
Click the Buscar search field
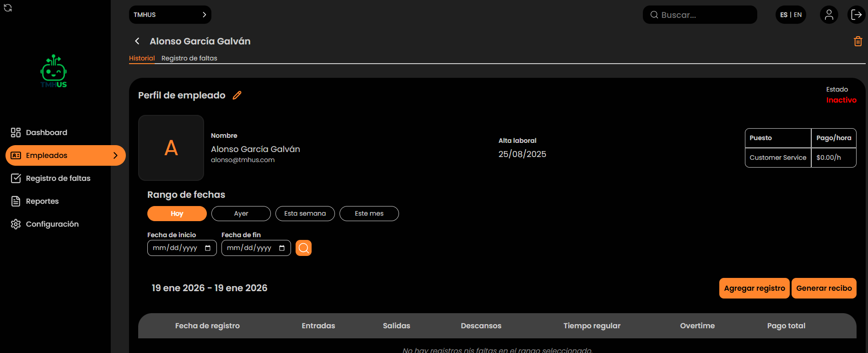click(x=700, y=15)
